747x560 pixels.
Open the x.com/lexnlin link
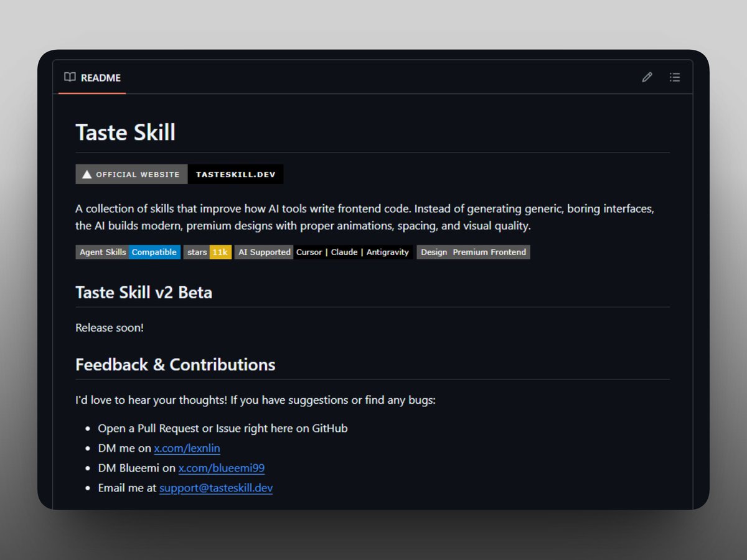coord(187,448)
